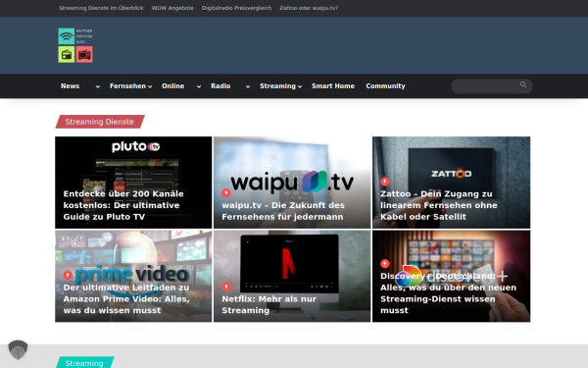
Task: Open the Zattoo oder waipu.tv? link
Action: coord(309,8)
